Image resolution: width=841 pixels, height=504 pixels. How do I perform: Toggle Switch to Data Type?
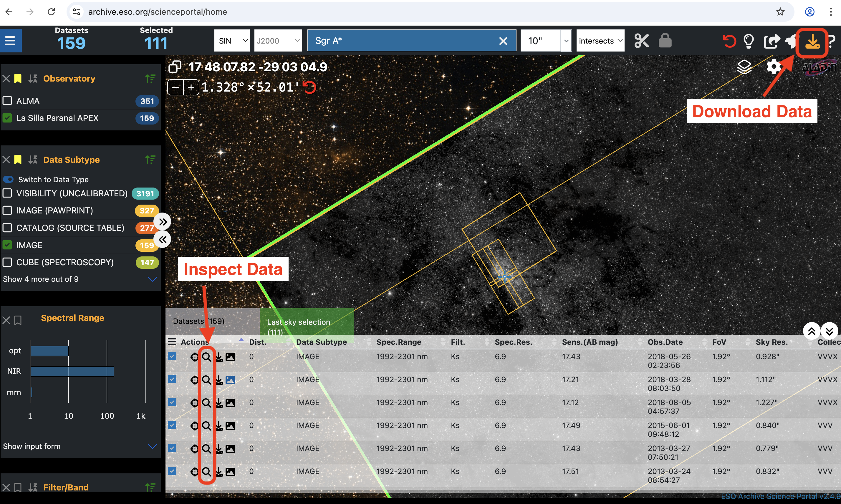coord(8,179)
